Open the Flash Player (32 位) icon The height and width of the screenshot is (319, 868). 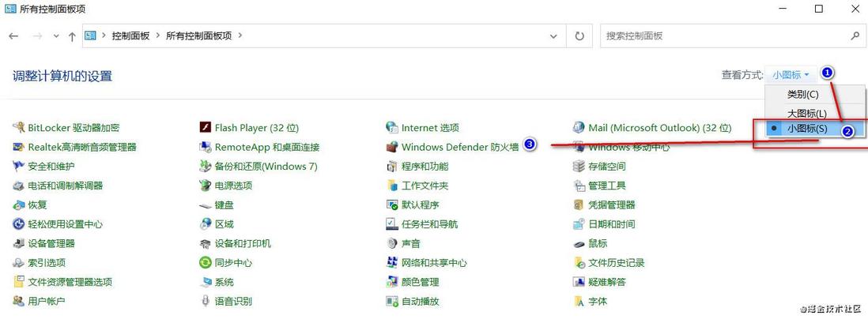206,128
